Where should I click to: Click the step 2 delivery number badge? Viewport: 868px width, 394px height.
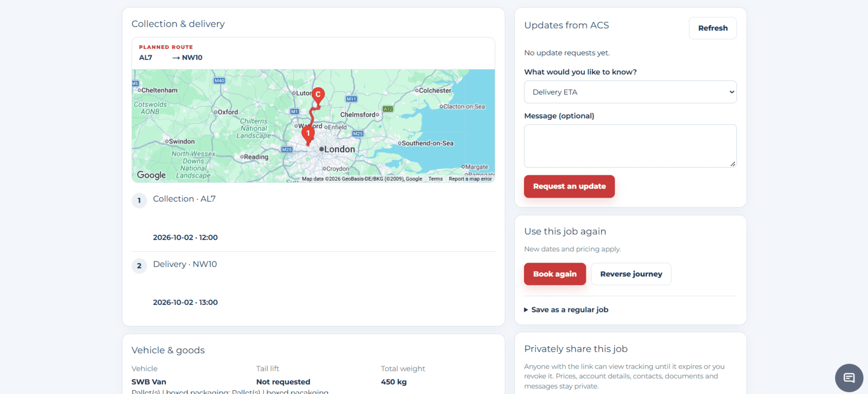pyautogui.click(x=139, y=265)
